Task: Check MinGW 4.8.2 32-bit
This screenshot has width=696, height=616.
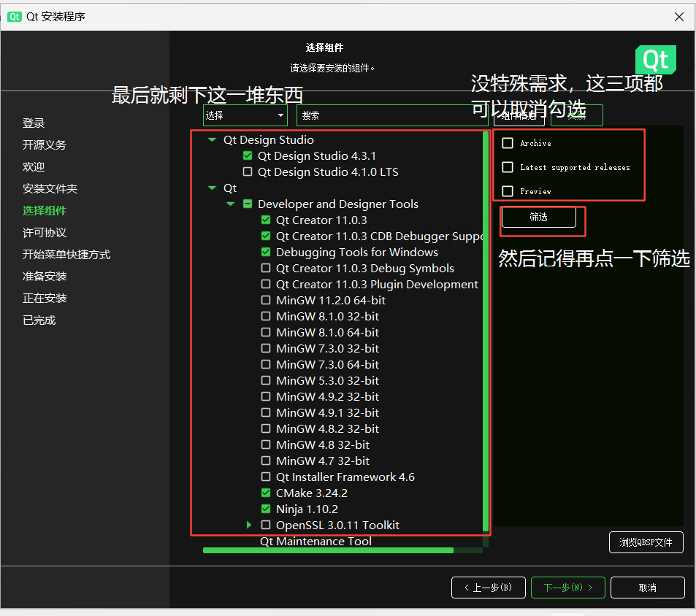Action: point(266,428)
